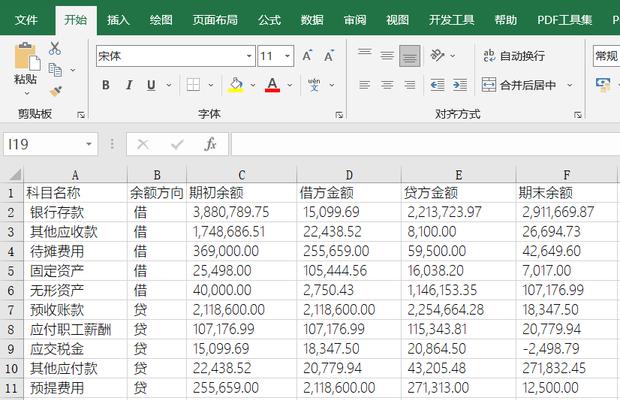Switch to 插入 tab
The height and width of the screenshot is (400, 620).
tap(118, 20)
